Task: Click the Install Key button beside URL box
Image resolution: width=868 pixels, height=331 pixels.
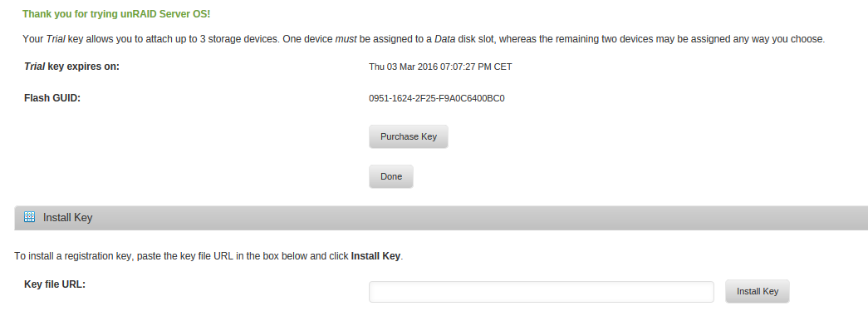Action: [x=758, y=291]
